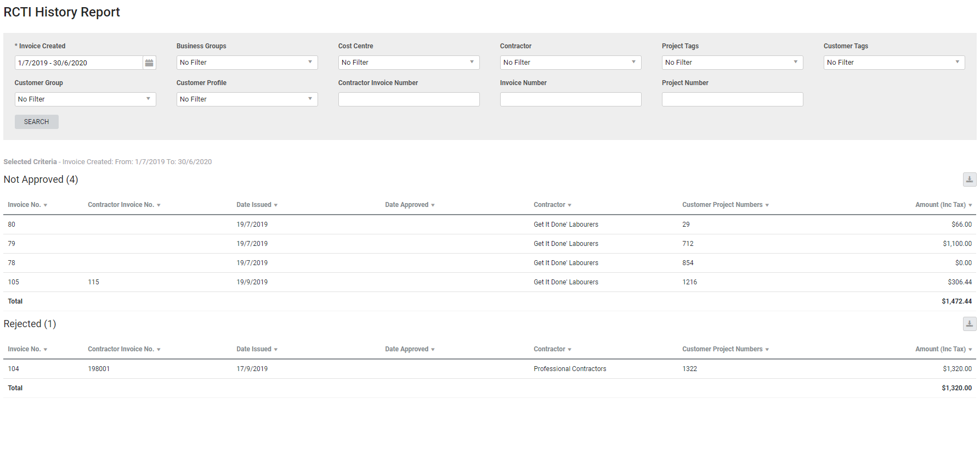Screen dimensions: 980x460
Task: Download the Not Approved table
Action: coord(969,179)
